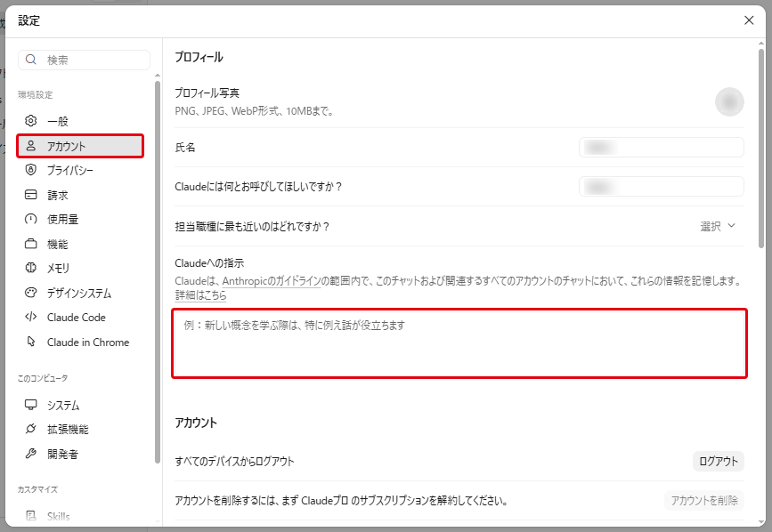Click the アカウントを削除 button
Image resolution: width=772 pixels, height=532 pixels.
[x=704, y=501]
